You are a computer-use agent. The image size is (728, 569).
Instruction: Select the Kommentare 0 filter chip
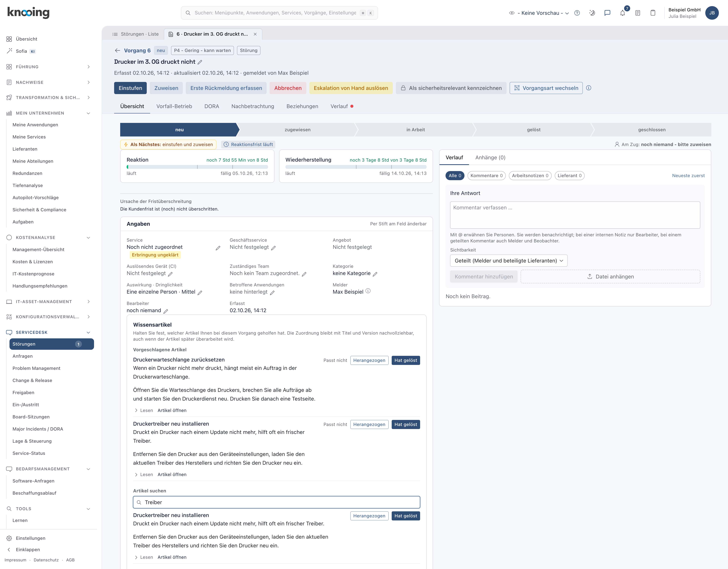point(486,176)
